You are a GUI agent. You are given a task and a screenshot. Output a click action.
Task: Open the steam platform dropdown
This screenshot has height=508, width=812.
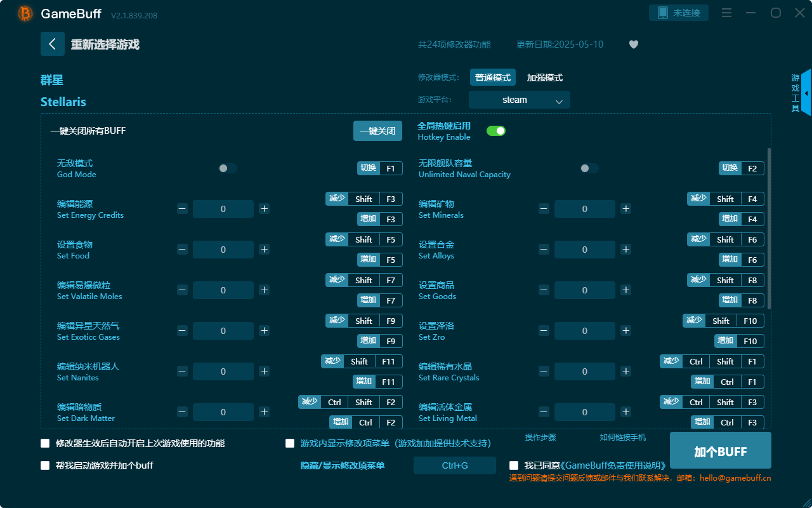point(519,100)
